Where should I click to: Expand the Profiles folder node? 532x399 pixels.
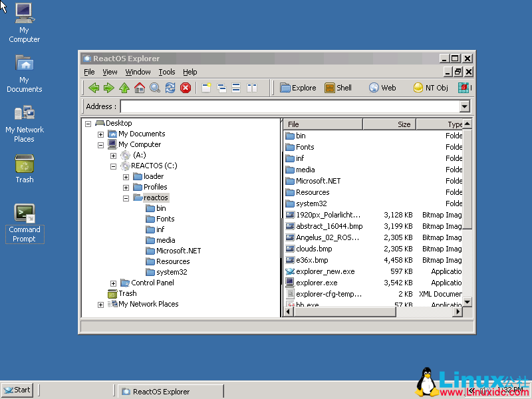coord(126,188)
